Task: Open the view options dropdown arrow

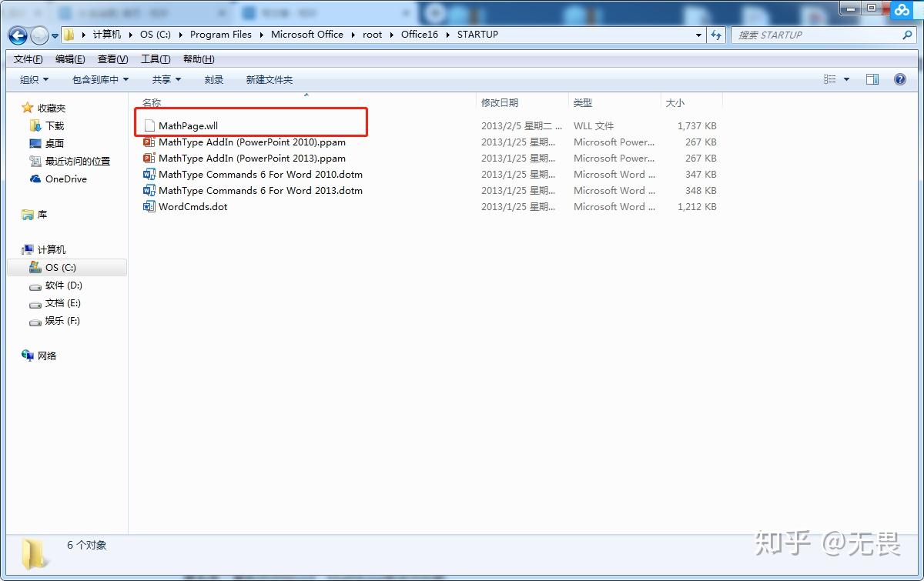Action: [x=847, y=79]
